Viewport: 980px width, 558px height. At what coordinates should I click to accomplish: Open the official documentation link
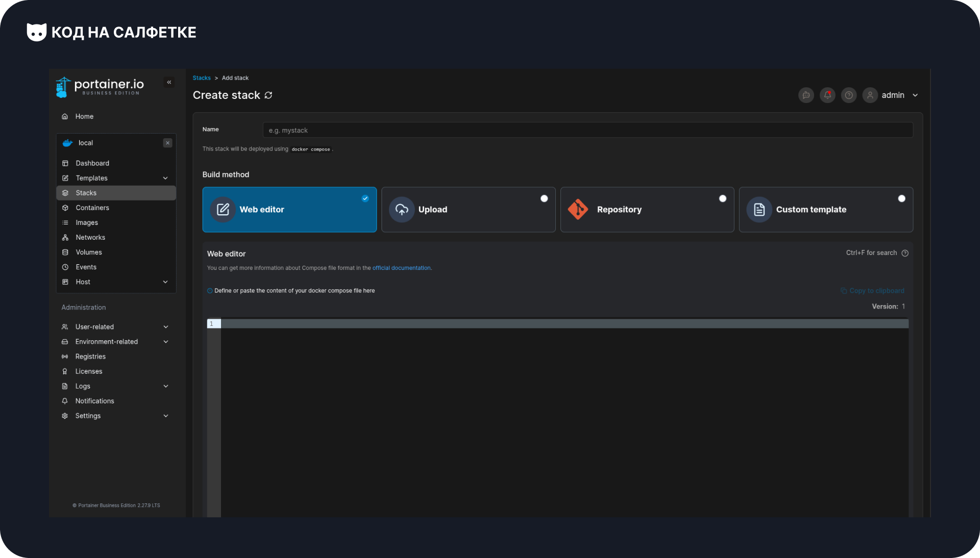tap(402, 268)
